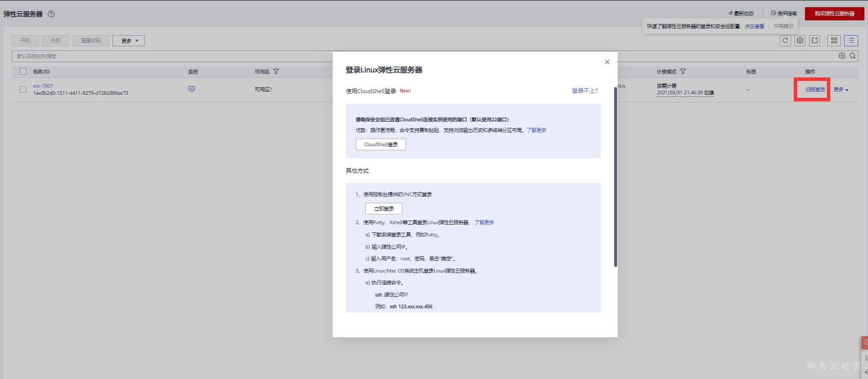This screenshot has width=868, height=379.
Task: Click the export icon in the toolbar
Action: tap(815, 41)
